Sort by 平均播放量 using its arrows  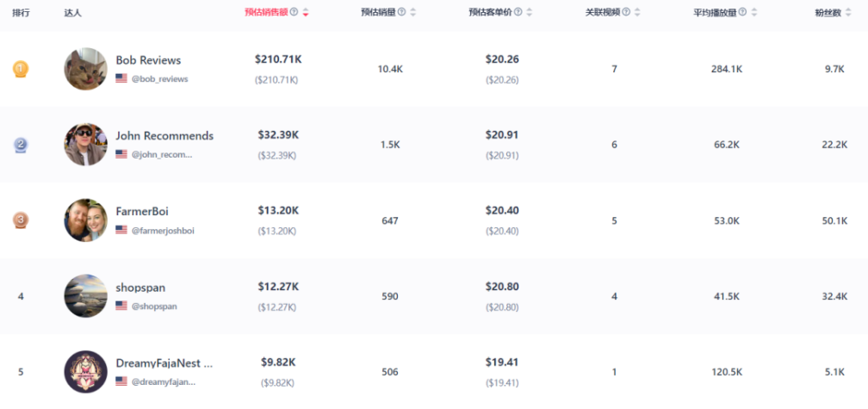click(754, 12)
